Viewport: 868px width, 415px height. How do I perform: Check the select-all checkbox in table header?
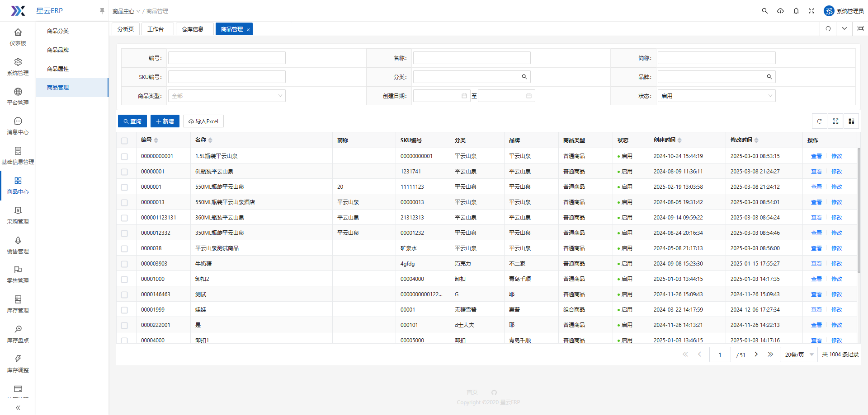point(125,141)
